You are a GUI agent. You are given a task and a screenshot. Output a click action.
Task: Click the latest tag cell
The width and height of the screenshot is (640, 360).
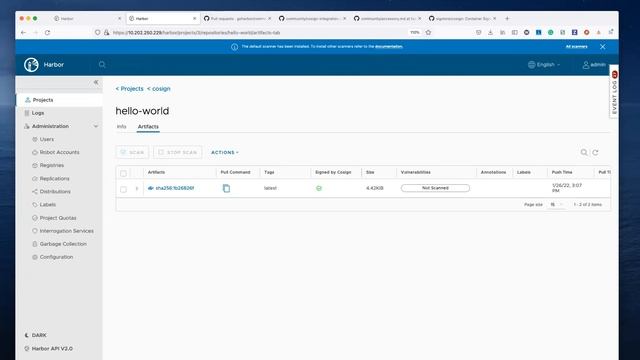pyautogui.click(x=270, y=188)
